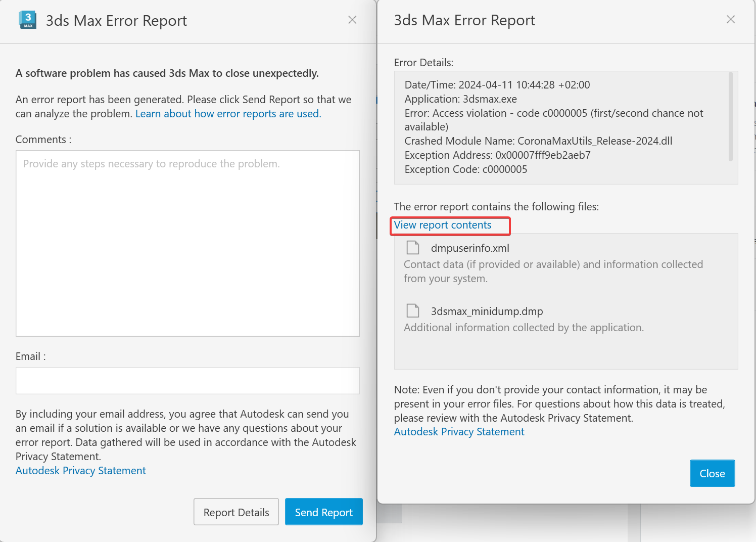Dismiss the right report details dialog via X
Viewport: 756px width, 542px height.
(x=730, y=19)
